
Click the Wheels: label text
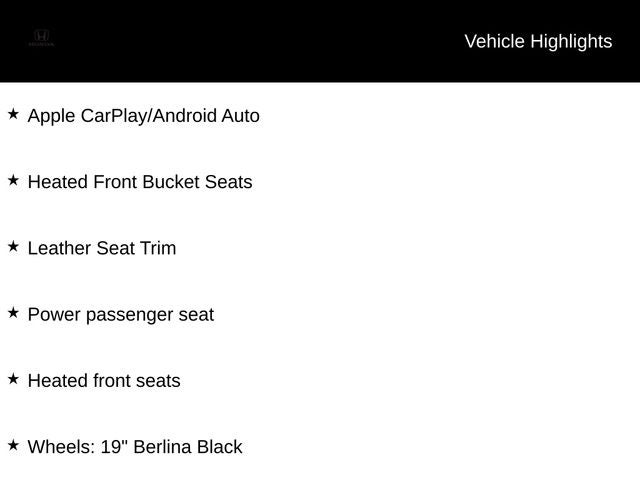pyautogui.click(x=62, y=447)
